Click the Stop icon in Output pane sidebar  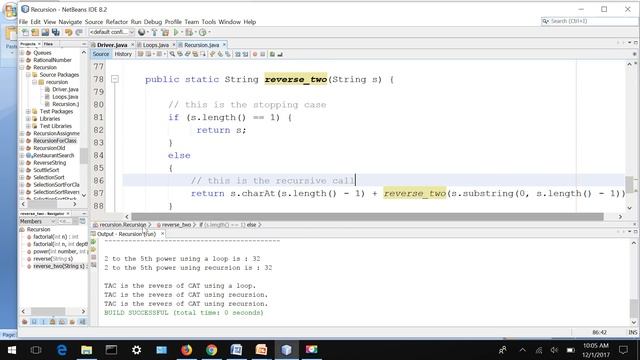tap(93, 257)
